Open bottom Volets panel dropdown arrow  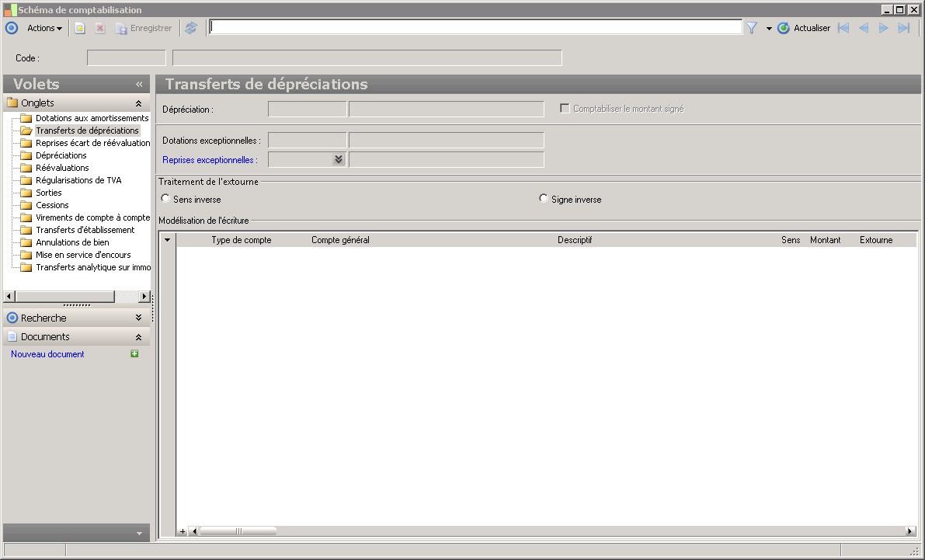[139, 533]
